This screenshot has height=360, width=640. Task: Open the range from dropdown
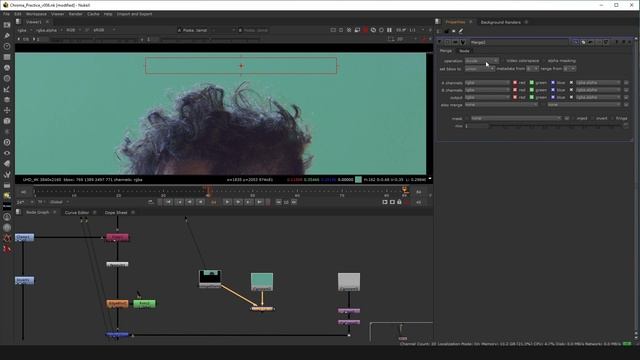tap(569, 69)
